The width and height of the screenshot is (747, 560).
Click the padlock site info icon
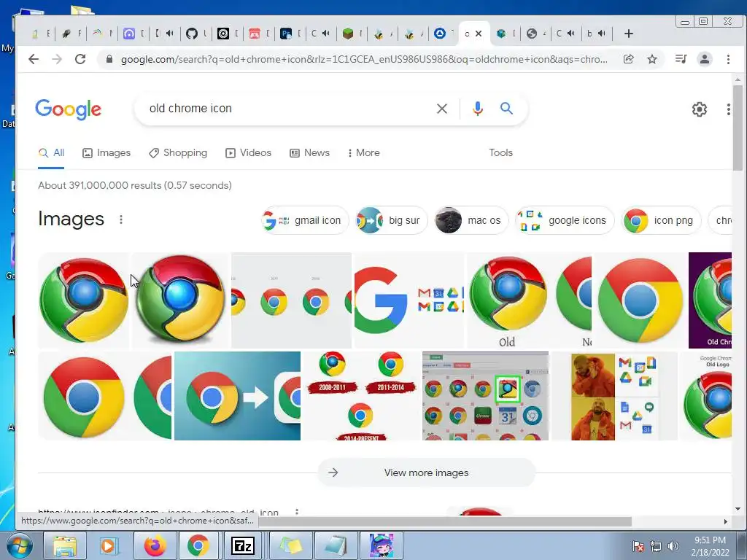pyautogui.click(x=109, y=59)
